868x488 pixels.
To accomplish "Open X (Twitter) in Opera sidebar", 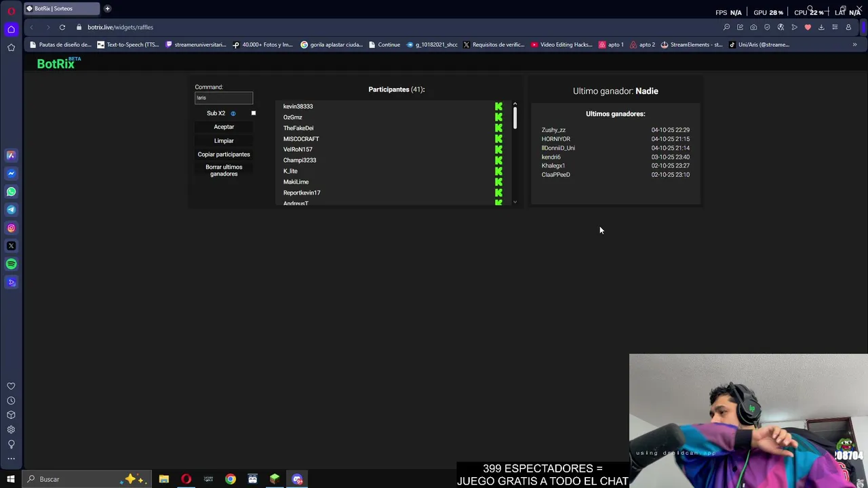I will tap(11, 246).
